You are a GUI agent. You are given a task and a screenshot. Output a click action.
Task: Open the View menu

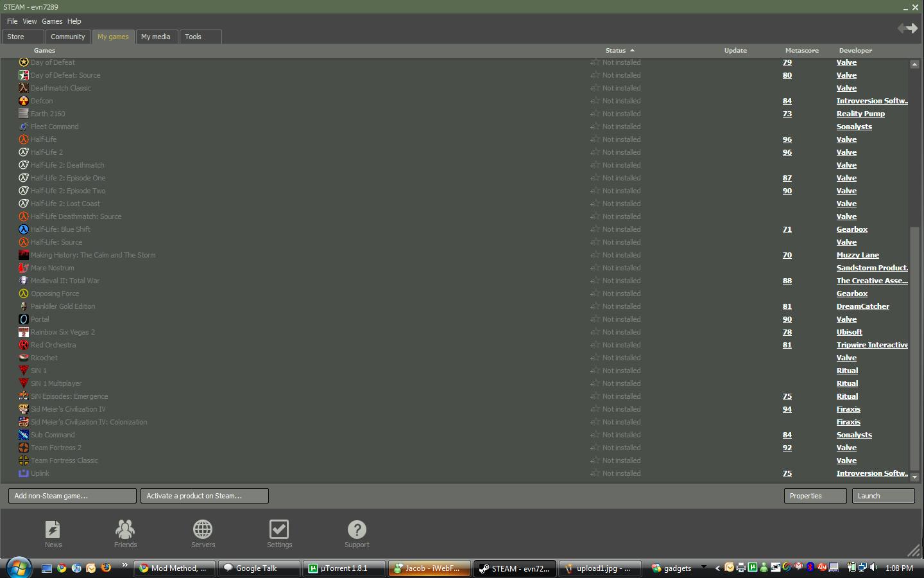tap(30, 21)
